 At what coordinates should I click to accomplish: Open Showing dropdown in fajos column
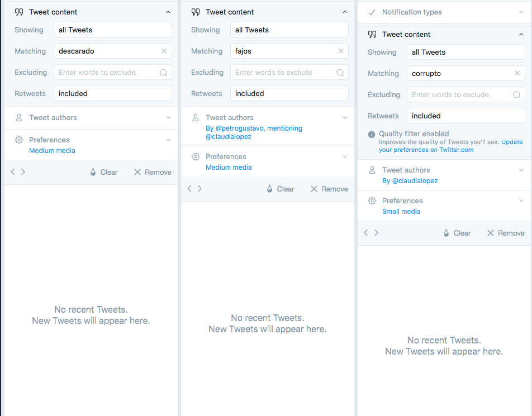tap(289, 30)
